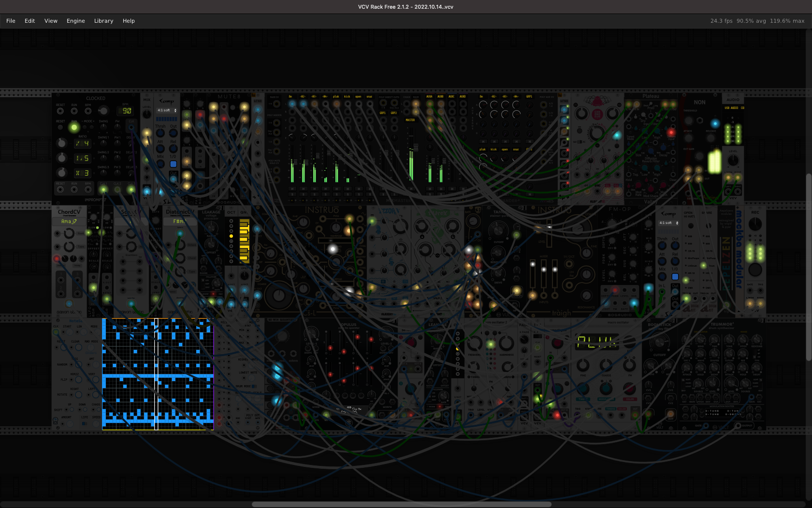Image resolution: width=812 pixels, height=508 pixels.
Task: Click the horizontal scrollbar at bottom
Action: (401, 504)
